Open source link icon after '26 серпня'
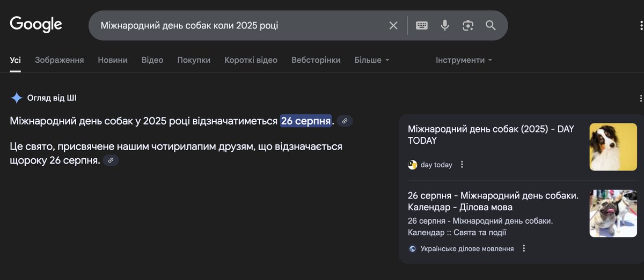 345,121
